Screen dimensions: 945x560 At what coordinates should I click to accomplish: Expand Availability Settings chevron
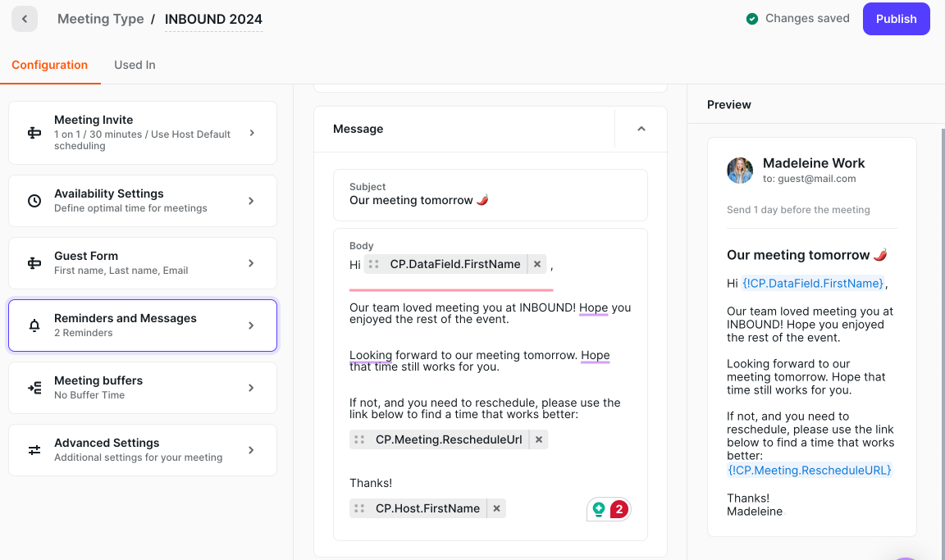tap(251, 201)
